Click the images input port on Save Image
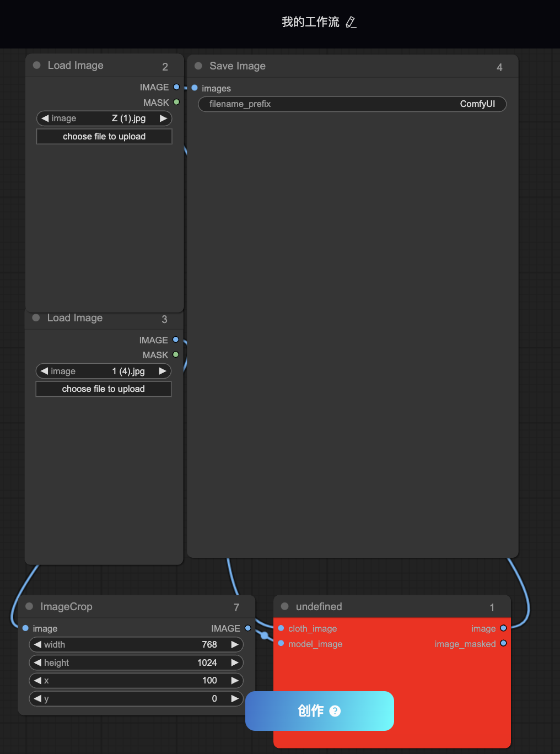 coord(195,88)
